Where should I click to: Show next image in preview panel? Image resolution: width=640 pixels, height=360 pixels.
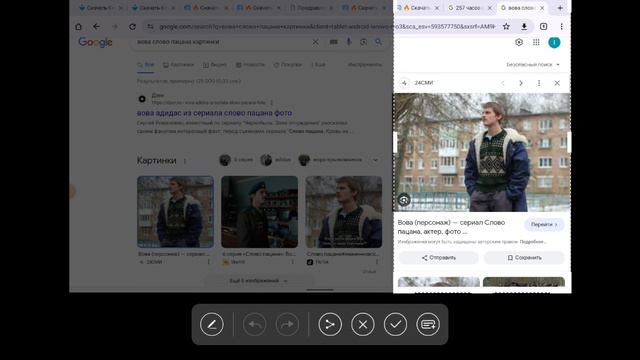coord(521,83)
